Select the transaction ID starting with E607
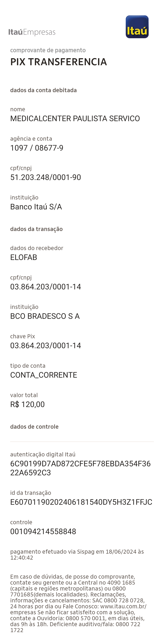Viewport: 164px width, 644px height. point(81,502)
